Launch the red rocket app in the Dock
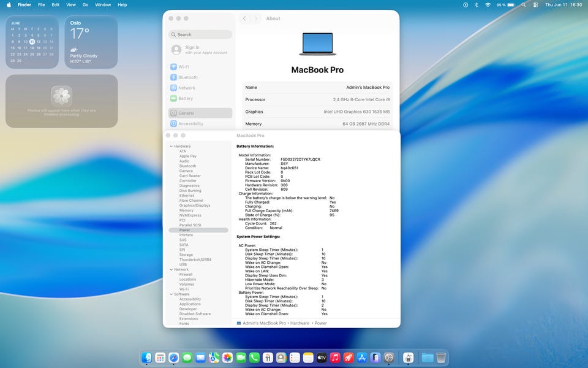The height and width of the screenshot is (368, 588). (349, 358)
